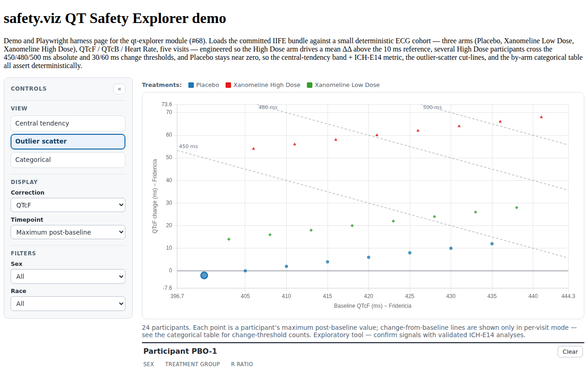The image size is (588, 368).
Task: Toggle the Xanomeline High Dose legend item
Action: click(x=263, y=85)
